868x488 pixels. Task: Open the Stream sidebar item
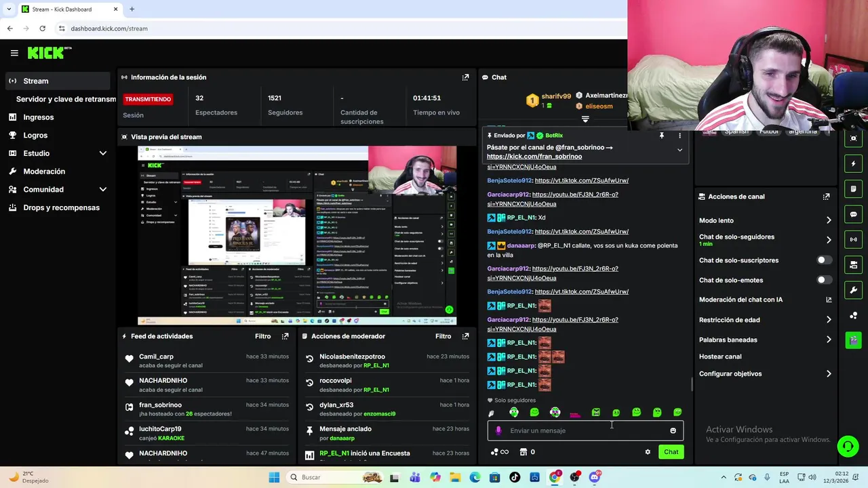tap(57, 81)
